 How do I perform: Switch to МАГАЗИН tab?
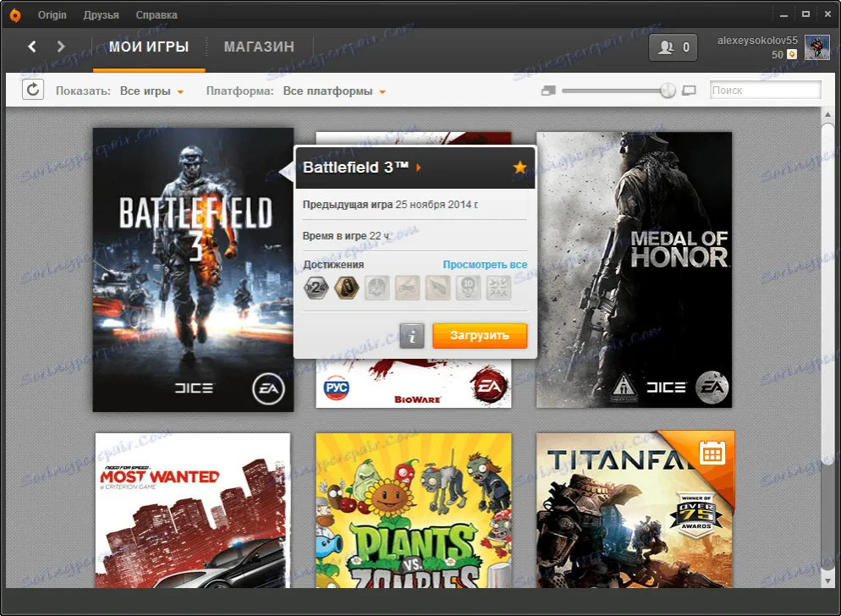259,47
